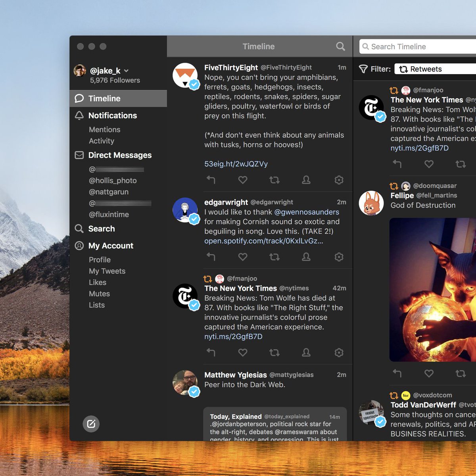Like New York Times tweet in Retweets column
This screenshot has width=476, height=476.
coord(429,164)
